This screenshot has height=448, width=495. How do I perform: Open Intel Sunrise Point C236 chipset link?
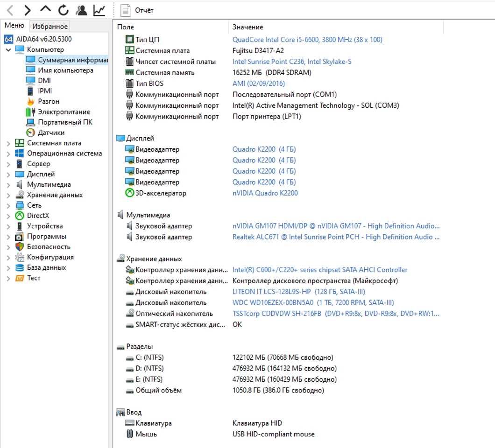tap(292, 62)
